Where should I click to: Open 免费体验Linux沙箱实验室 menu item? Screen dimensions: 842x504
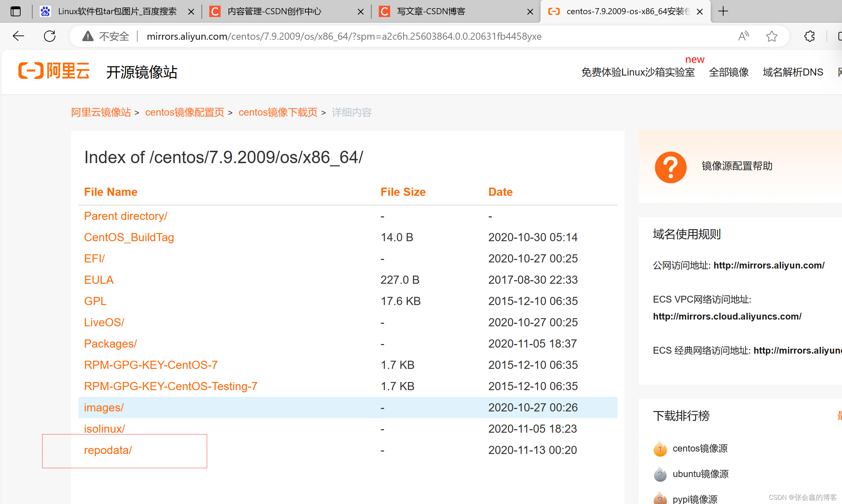[x=638, y=72]
